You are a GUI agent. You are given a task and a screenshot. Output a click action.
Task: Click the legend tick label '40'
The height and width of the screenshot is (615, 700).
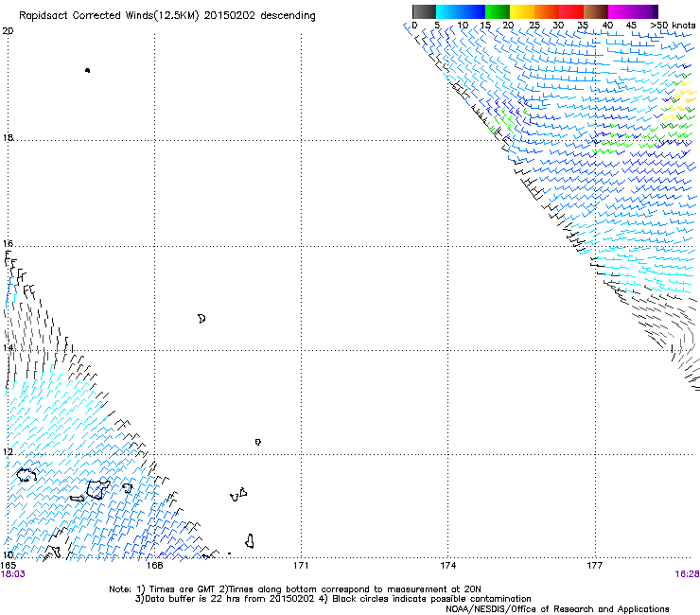coord(607,26)
